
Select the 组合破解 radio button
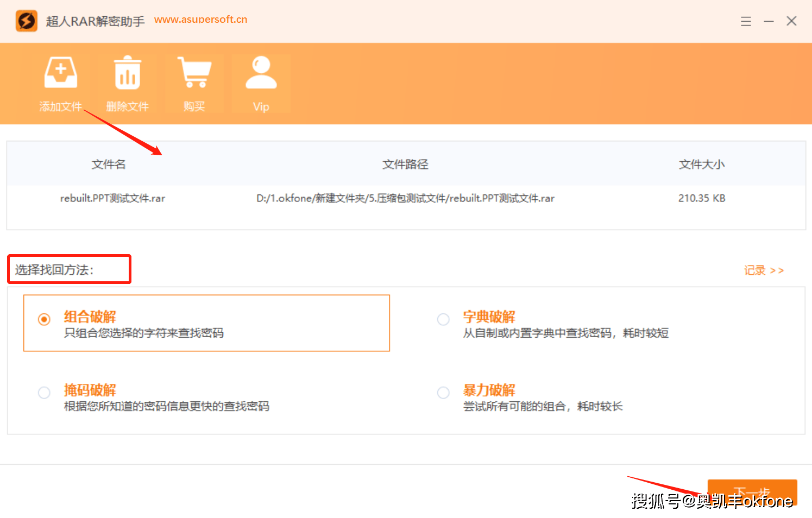44,319
